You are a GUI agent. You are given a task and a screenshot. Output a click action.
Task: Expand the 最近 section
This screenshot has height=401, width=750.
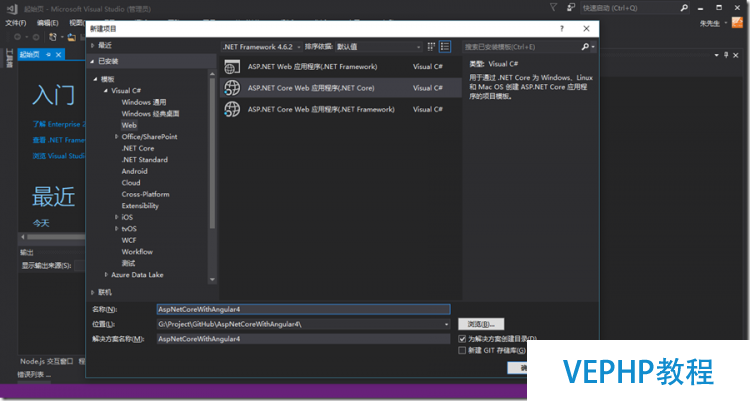click(x=93, y=45)
